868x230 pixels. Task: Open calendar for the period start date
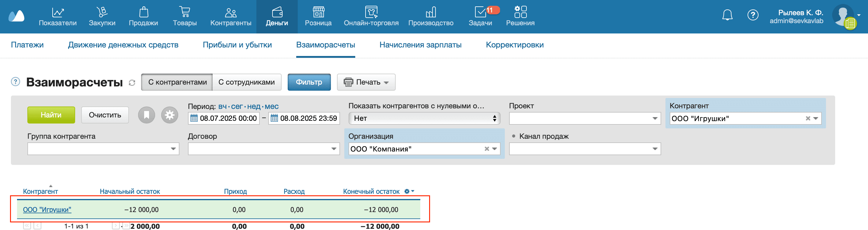tap(194, 118)
